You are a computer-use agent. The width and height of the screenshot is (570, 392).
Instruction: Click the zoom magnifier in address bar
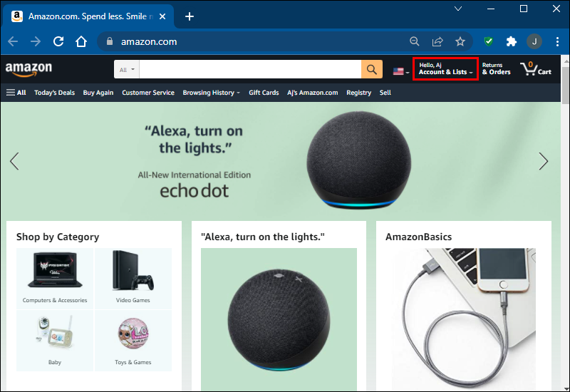pos(415,41)
